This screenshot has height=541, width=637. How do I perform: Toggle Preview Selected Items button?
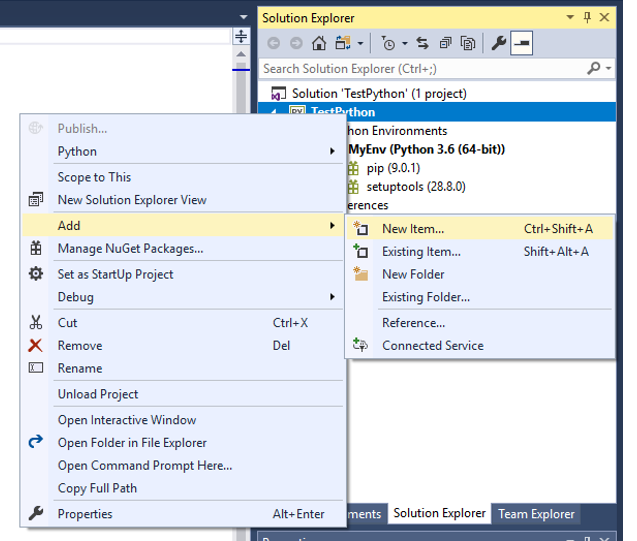tap(522, 43)
